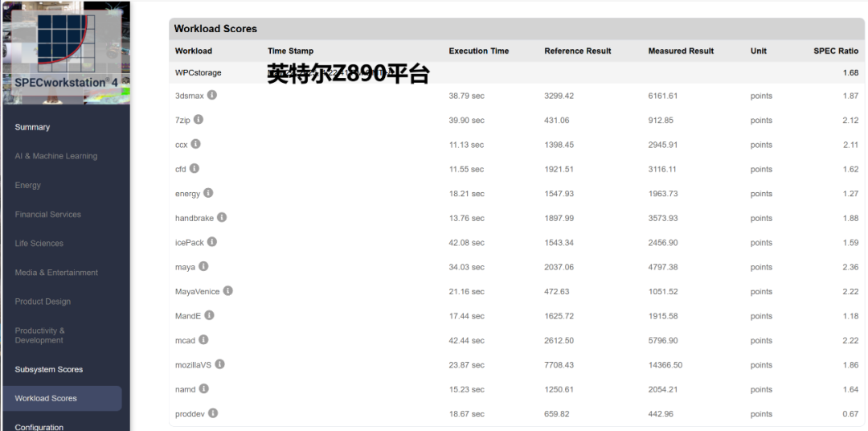
Task: Open Productivity & Development section
Action: pos(40,335)
